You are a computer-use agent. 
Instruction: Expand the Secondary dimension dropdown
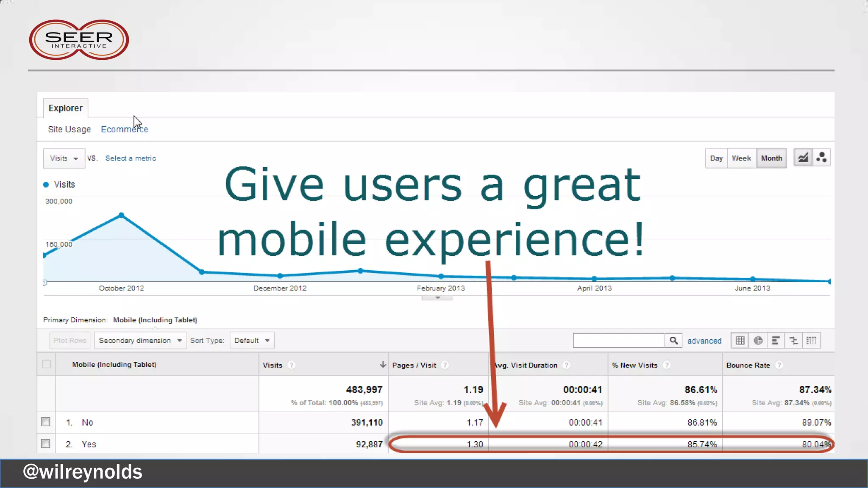pyautogui.click(x=140, y=341)
